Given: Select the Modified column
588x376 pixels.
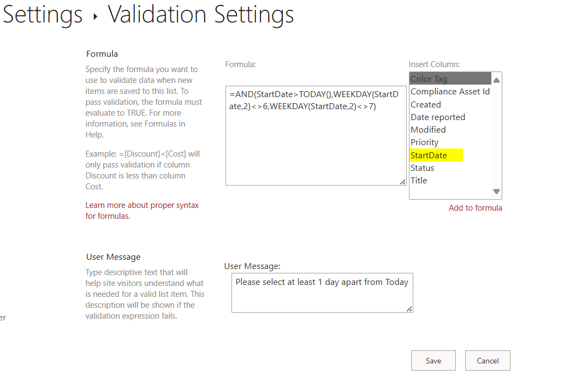Looking at the screenshot, I should coord(428,129).
